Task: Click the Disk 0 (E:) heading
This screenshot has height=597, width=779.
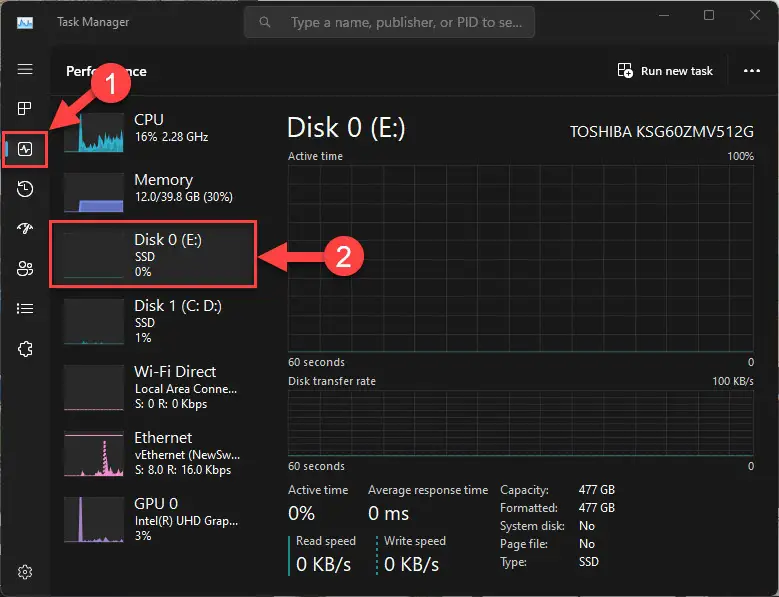Action: click(346, 128)
